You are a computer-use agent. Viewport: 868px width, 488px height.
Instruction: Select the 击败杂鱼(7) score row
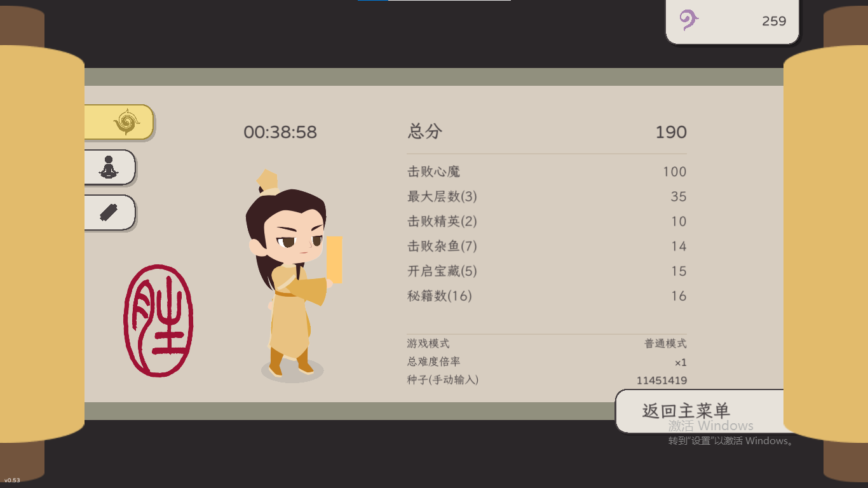pyautogui.click(x=547, y=246)
